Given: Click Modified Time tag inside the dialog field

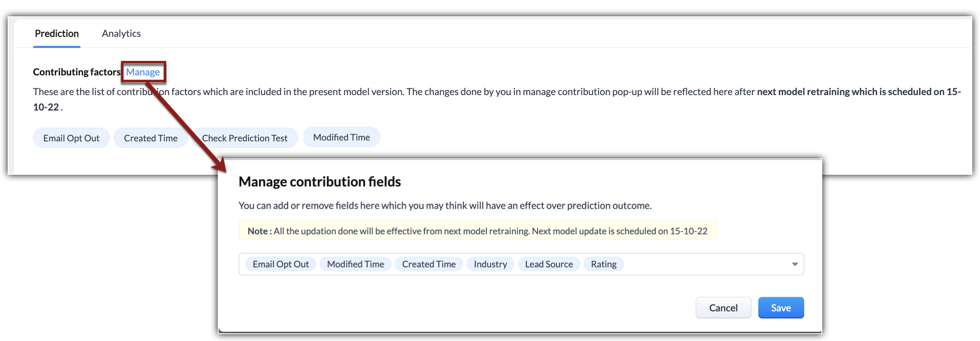Looking at the screenshot, I should [x=355, y=264].
